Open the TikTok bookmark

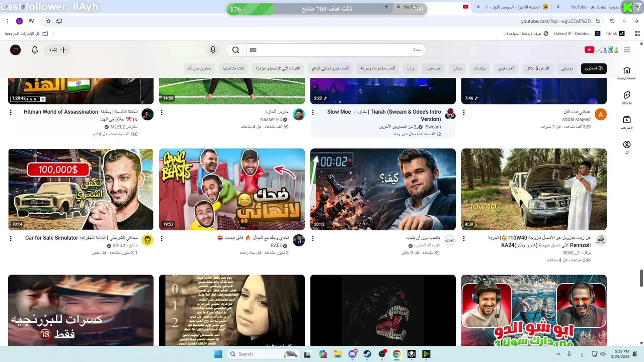pos(615,34)
